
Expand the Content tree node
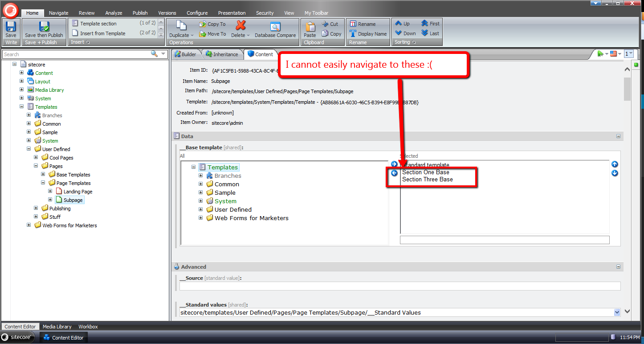coord(22,73)
